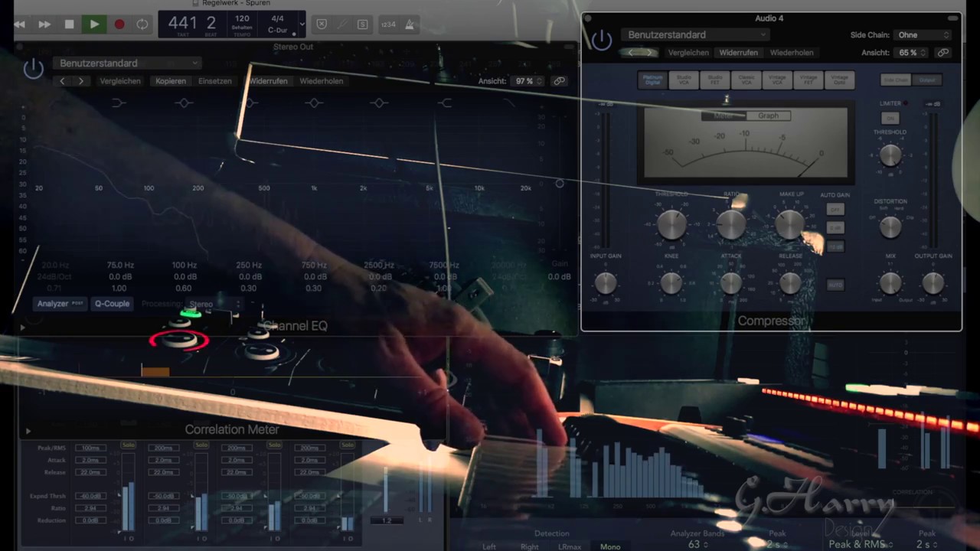Fast forward playback in the transport bar

point(44,24)
